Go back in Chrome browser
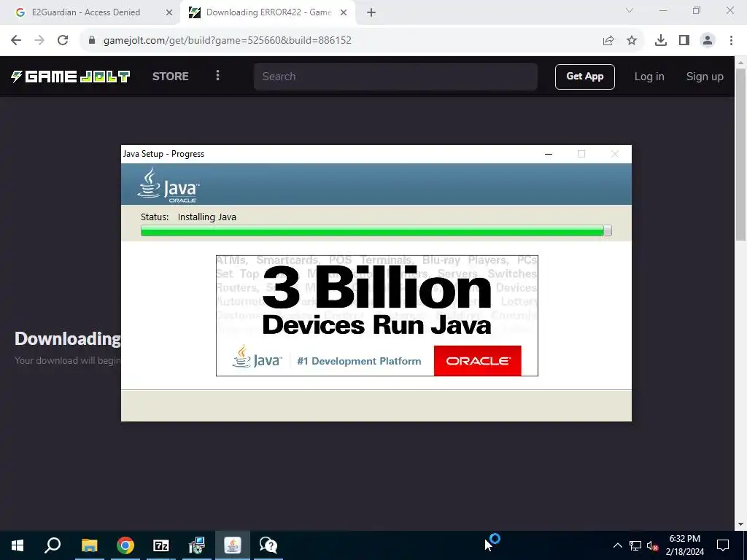The height and width of the screenshot is (560, 747). 16,41
